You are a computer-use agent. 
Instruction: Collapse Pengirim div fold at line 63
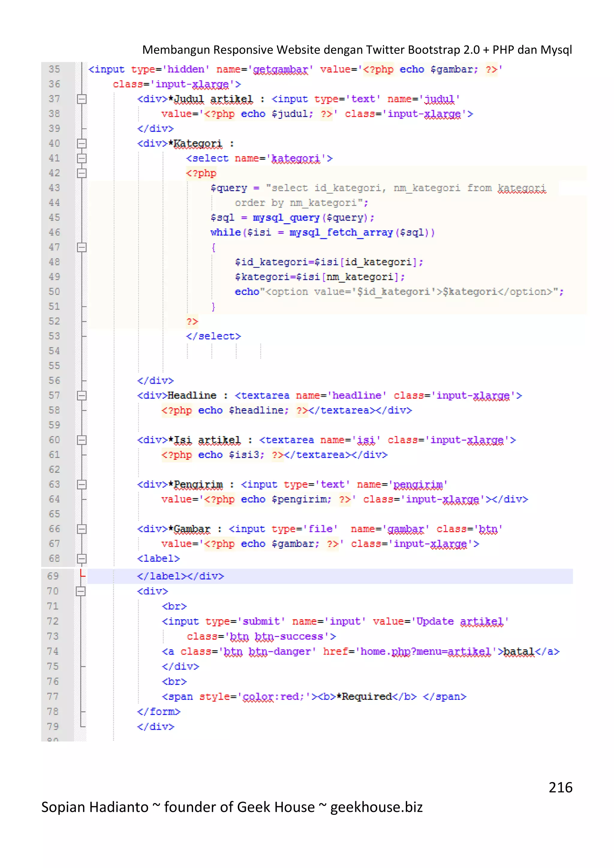point(82,485)
